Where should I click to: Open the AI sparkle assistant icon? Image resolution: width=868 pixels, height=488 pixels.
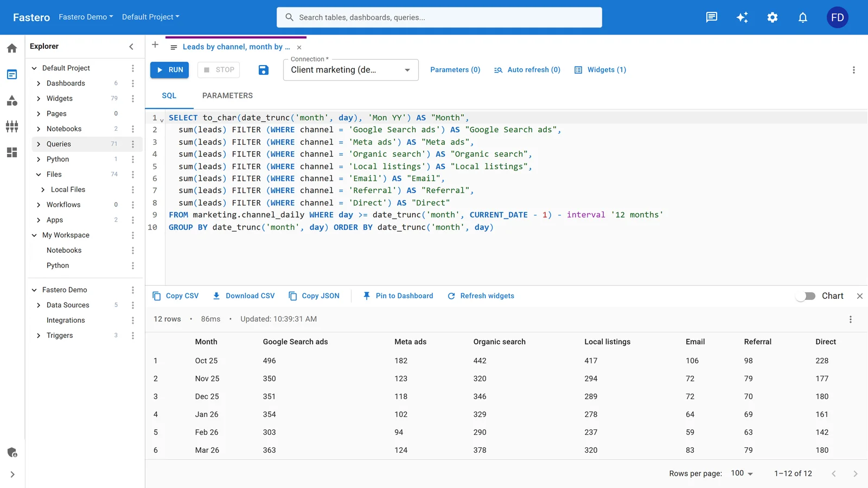pos(742,17)
